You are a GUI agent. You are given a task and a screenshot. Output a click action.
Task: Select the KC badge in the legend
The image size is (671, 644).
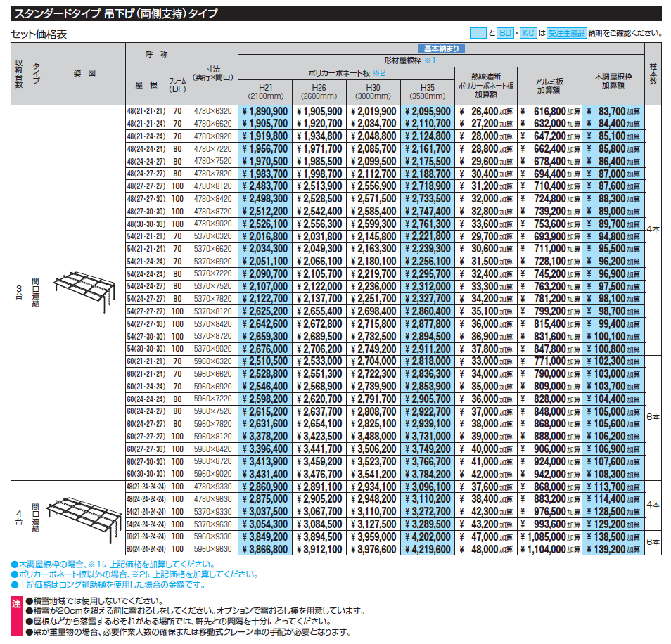click(528, 32)
